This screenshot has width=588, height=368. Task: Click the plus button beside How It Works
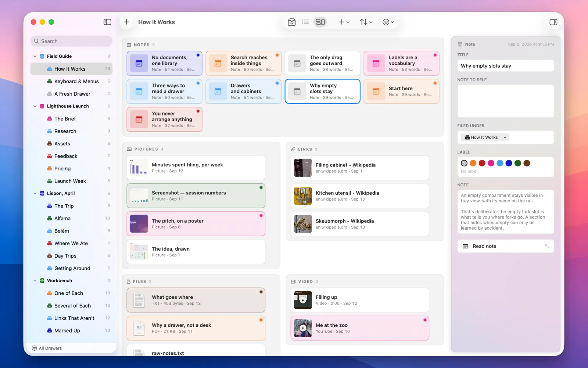126,22
